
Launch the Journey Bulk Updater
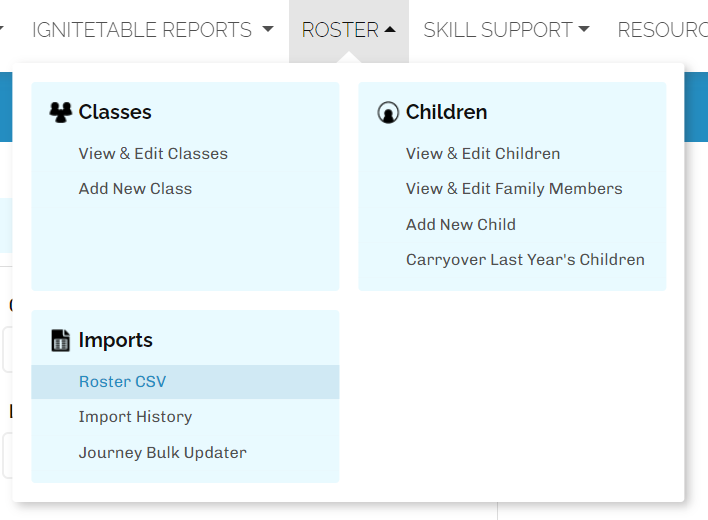(162, 453)
